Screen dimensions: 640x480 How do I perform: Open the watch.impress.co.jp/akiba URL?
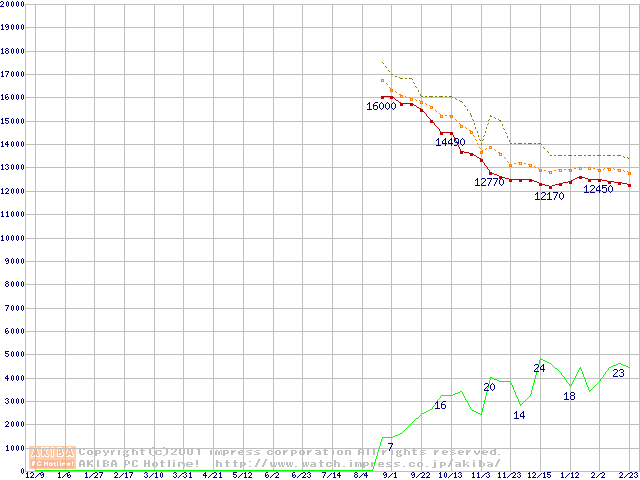(357, 463)
